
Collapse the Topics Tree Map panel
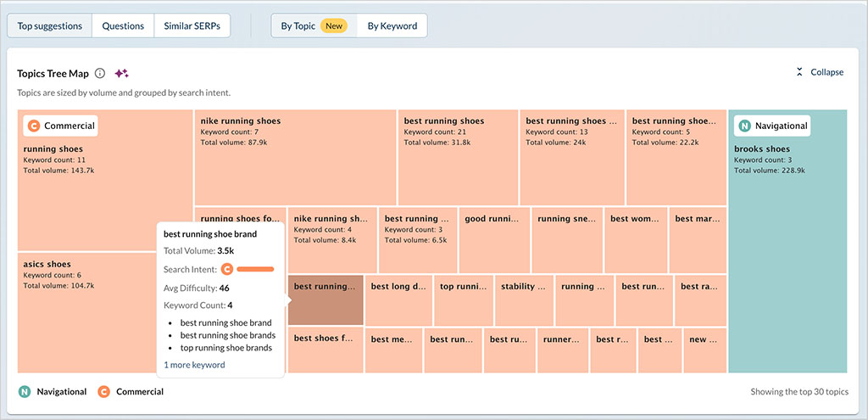[x=820, y=72]
